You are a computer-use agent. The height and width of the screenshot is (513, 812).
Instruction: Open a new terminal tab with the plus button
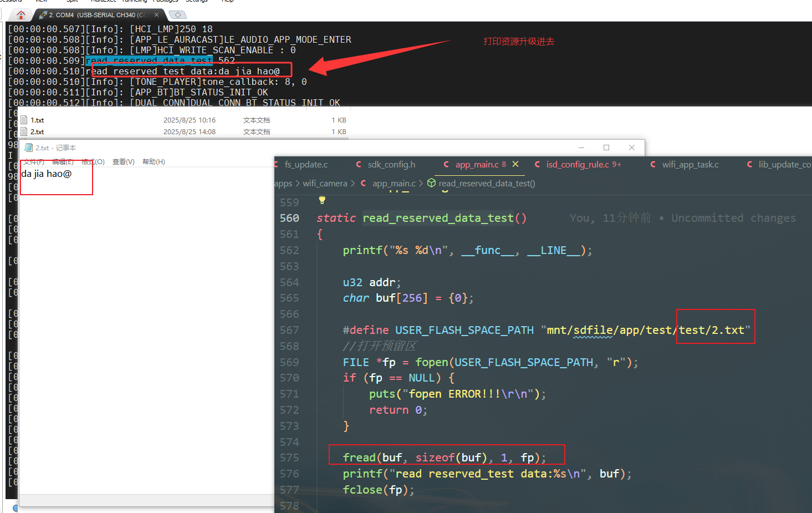point(177,15)
